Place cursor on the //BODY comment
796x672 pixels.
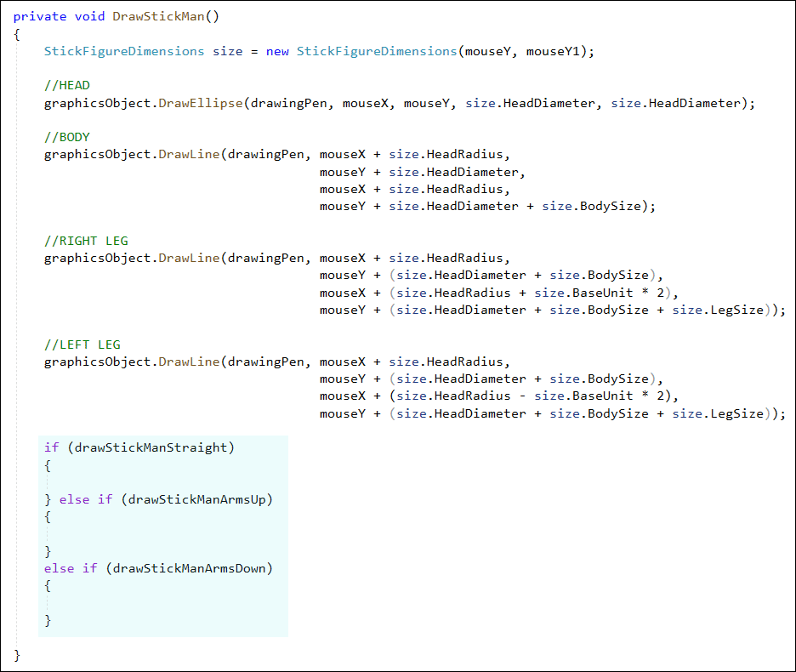click(66, 137)
